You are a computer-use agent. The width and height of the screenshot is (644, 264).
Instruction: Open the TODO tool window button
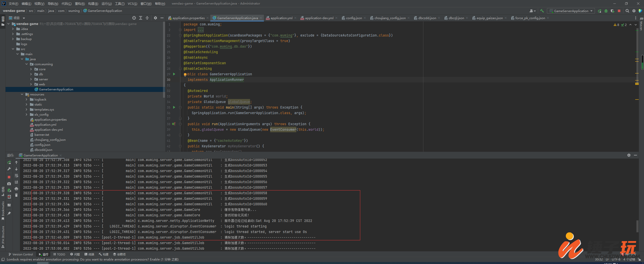pyautogui.click(x=59, y=254)
